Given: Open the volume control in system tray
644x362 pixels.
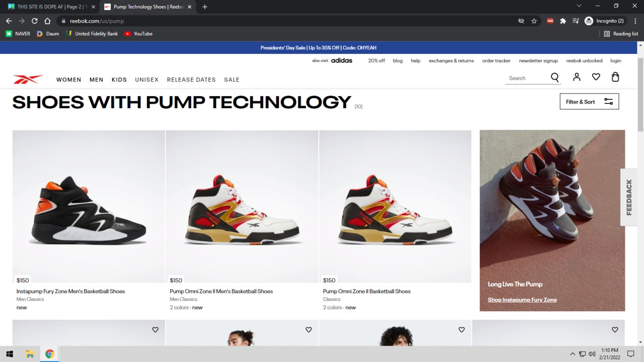Looking at the screenshot, I should coord(592,354).
